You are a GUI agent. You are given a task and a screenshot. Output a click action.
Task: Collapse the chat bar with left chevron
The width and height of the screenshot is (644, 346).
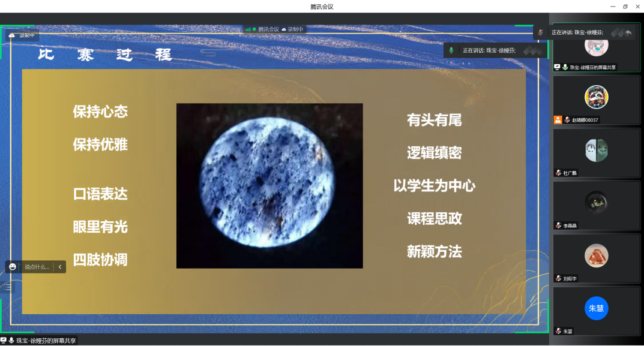point(59,267)
